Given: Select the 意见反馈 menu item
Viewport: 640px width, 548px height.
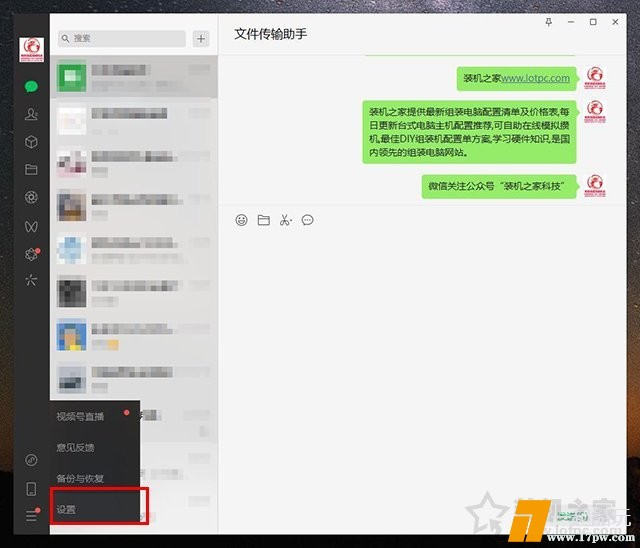Looking at the screenshot, I should [95, 447].
